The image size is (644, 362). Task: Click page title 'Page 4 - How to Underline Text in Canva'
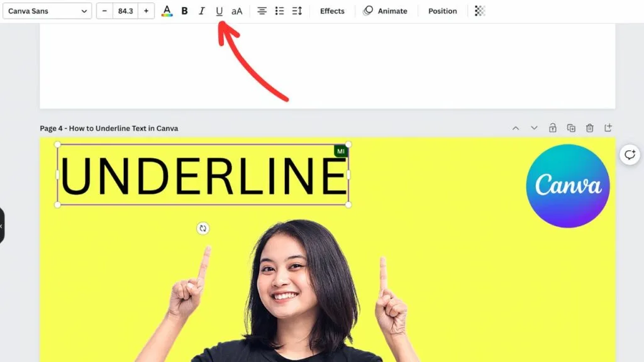(x=109, y=128)
